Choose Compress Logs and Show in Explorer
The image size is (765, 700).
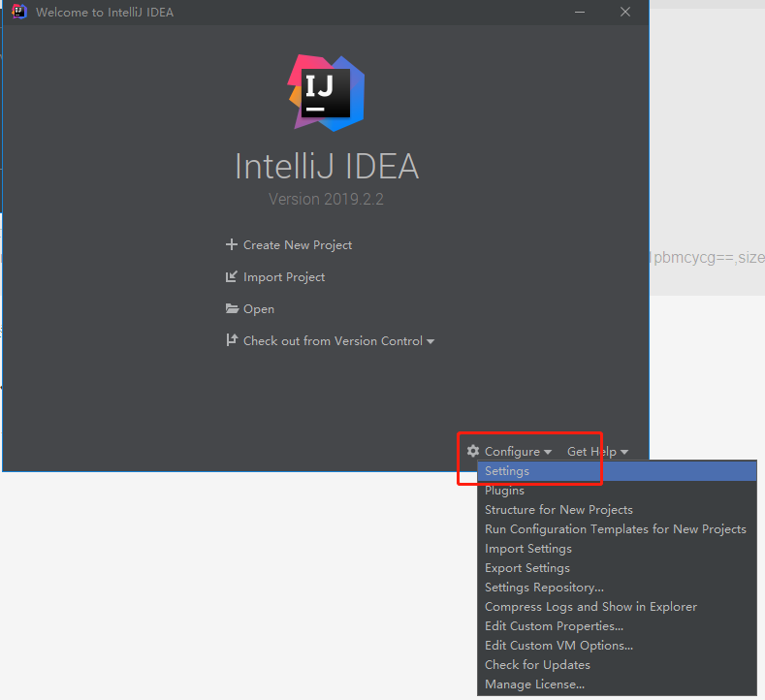[x=617, y=607]
